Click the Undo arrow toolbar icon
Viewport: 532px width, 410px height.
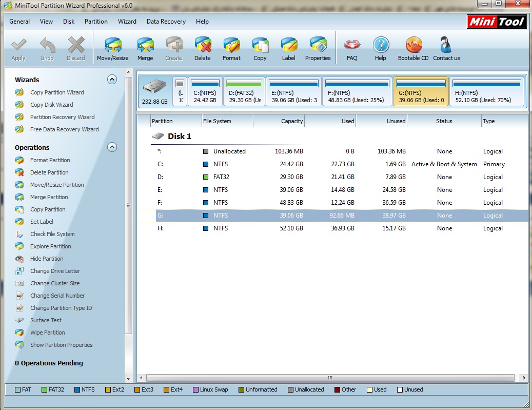[x=47, y=45]
